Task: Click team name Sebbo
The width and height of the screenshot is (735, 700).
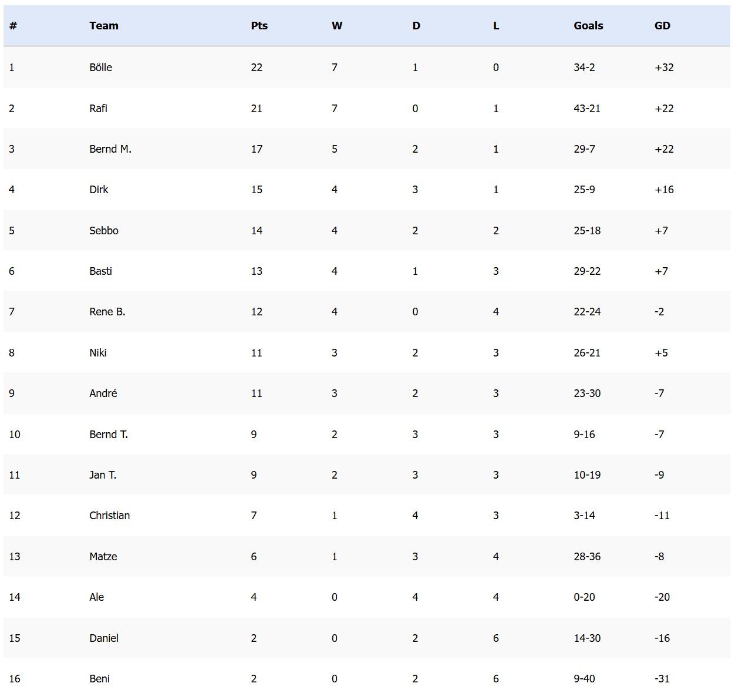Action: point(104,231)
